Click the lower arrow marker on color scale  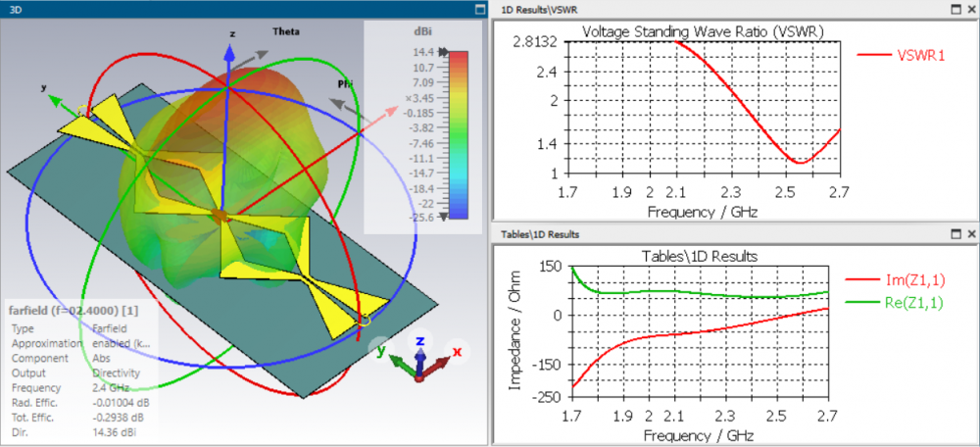444,217
